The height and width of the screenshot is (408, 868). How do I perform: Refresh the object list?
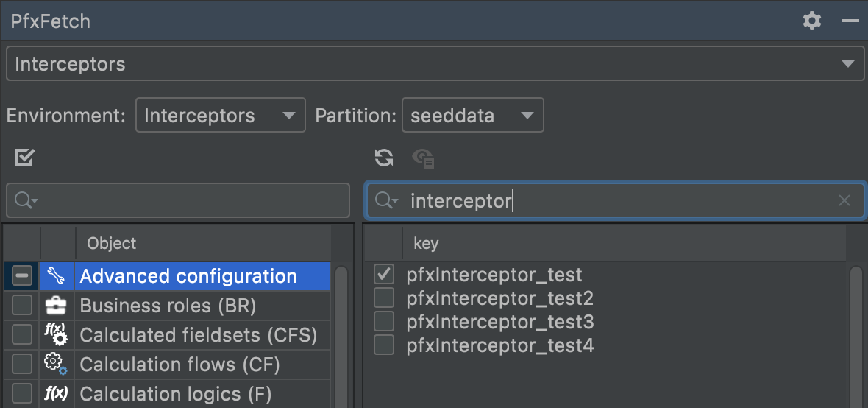(x=383, y=158)
